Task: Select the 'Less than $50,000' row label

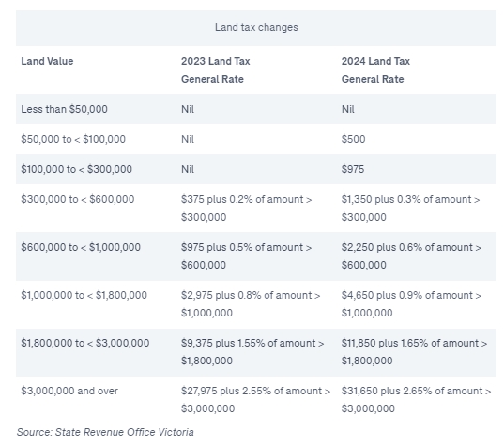Action: [x=64, y=109]
